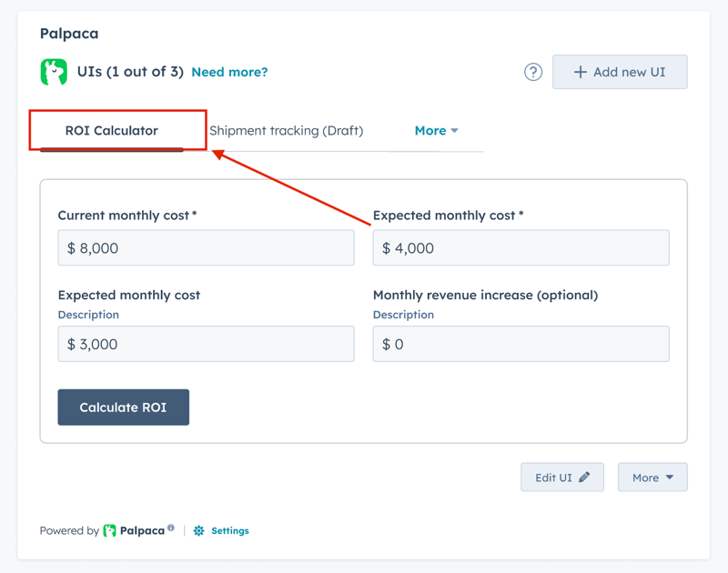The image size is (728, 573).
Task: Open help via the question mark icon
Action: [x=533, y=72]
